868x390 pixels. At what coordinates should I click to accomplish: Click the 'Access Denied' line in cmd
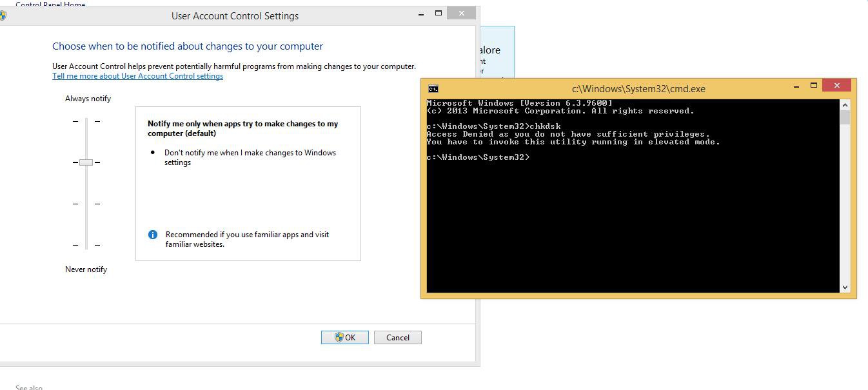(568, 134)
